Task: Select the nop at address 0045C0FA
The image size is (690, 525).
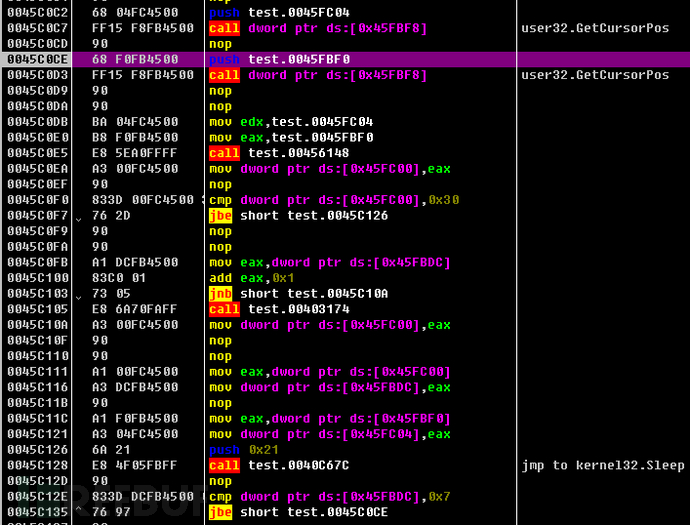Action: [220, 247]
